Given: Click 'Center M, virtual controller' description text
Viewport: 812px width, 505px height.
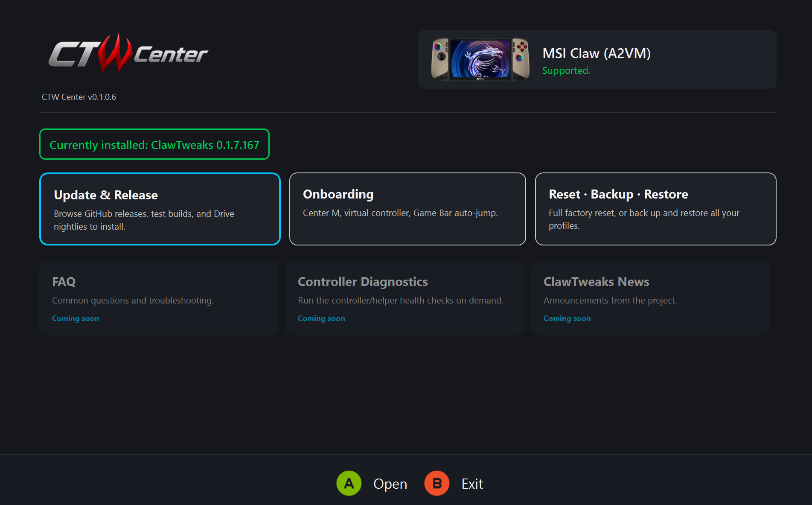Looking at the screenshot, I should click(400, 213).
